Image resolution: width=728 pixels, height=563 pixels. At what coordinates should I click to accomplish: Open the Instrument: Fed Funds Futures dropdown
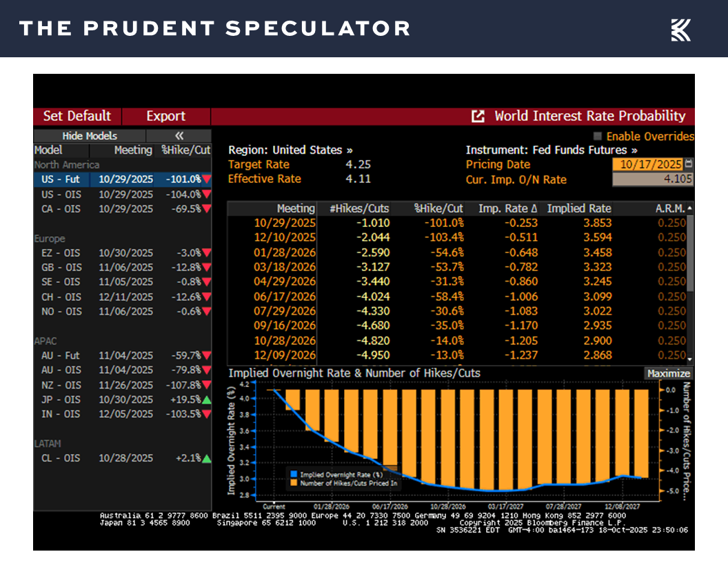[551, 150]
